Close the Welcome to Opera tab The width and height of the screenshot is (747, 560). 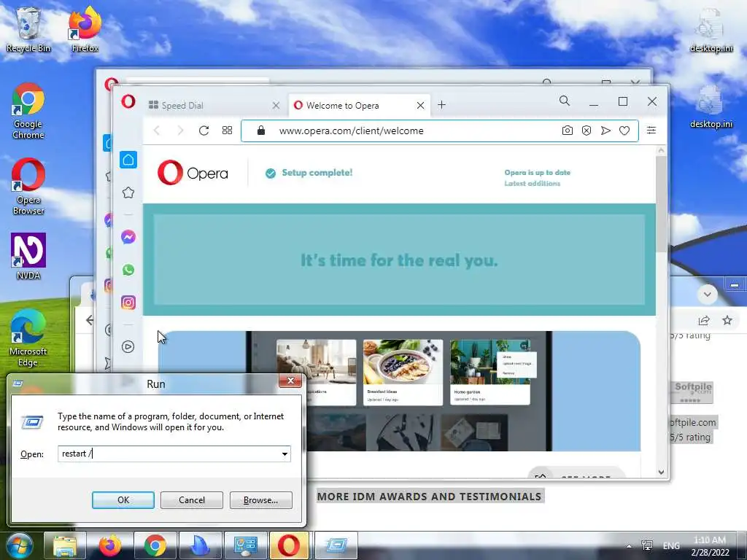point(421,105)
